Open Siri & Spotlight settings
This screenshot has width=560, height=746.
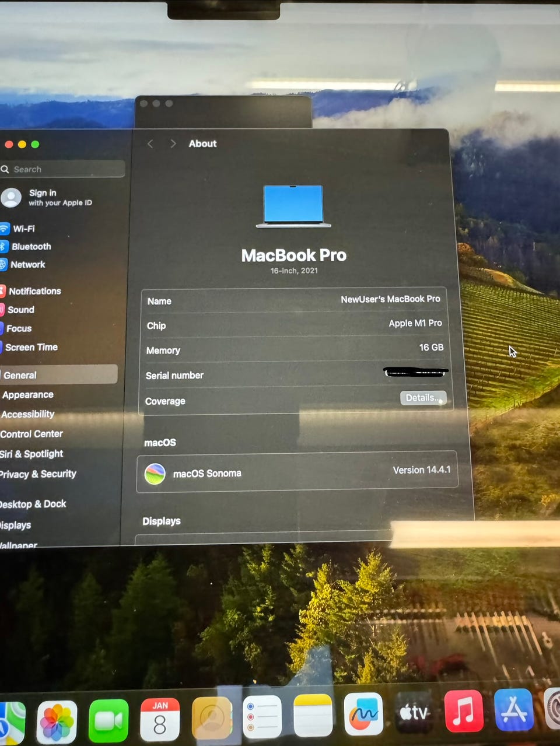tap(31, 454)
